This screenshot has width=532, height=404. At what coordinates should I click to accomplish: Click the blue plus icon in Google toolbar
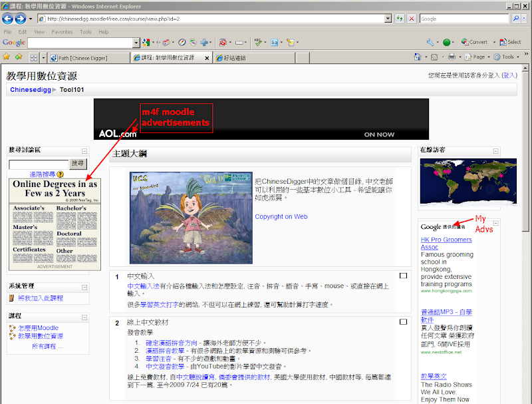204,43
